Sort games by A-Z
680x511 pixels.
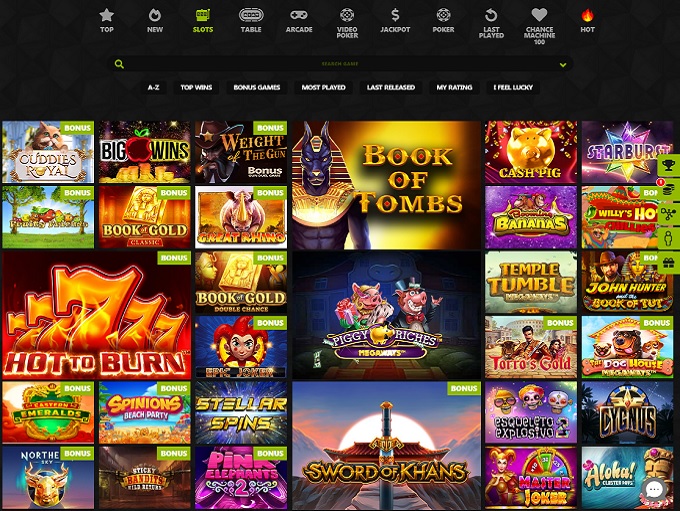click(154, 87)
